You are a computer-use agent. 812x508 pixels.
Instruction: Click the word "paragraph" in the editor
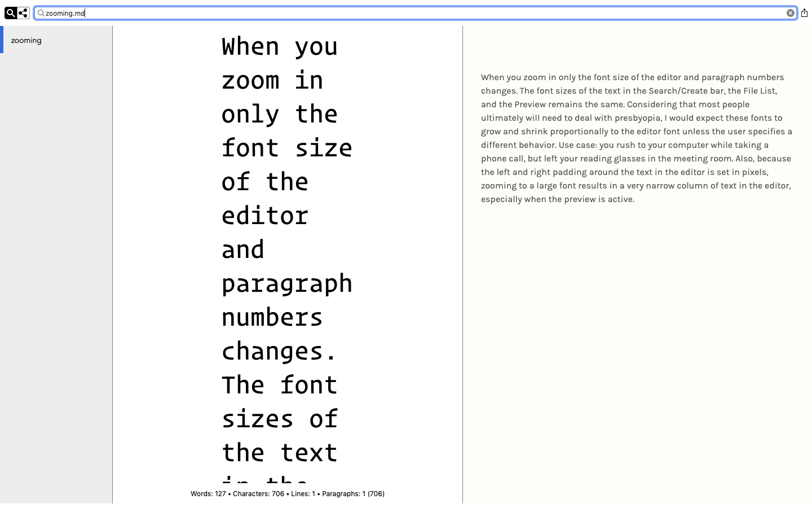286,284
